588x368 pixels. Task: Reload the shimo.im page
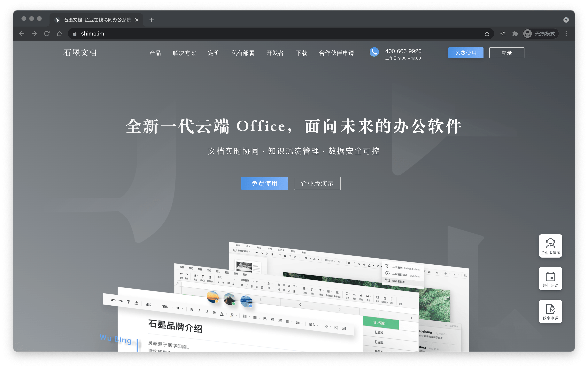point(47,34)
